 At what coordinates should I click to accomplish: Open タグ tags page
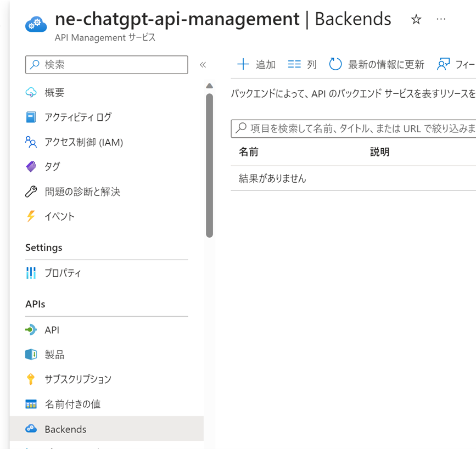click(x=52, y=166)
